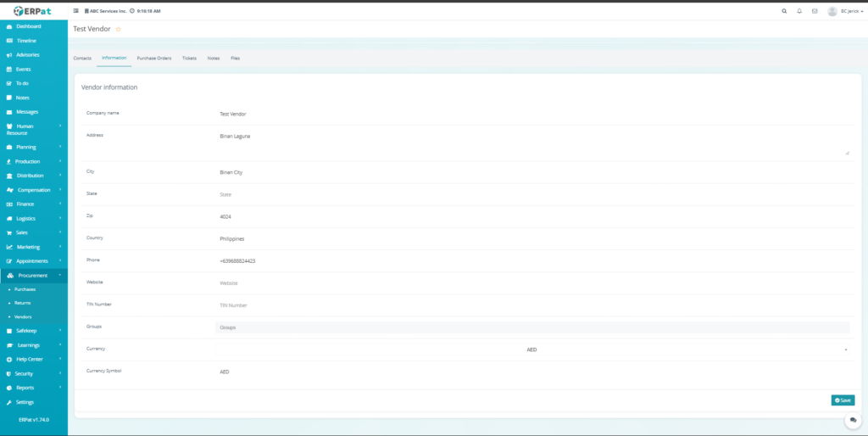
Task: Click ABC Services Inc. company name
Action: [x=108, y=11]
